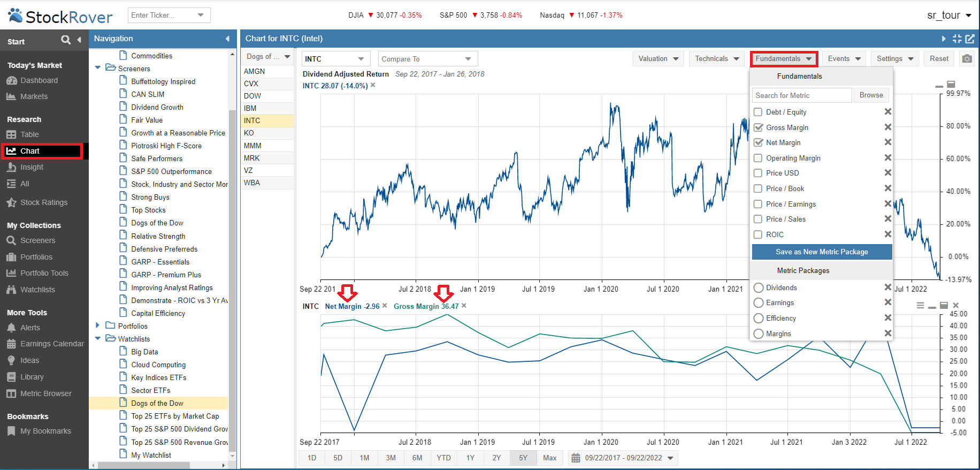Collapse the Screeners folder
Image resolution: width=980 pixels, height=470 pixels.
(x=97, y=68)
